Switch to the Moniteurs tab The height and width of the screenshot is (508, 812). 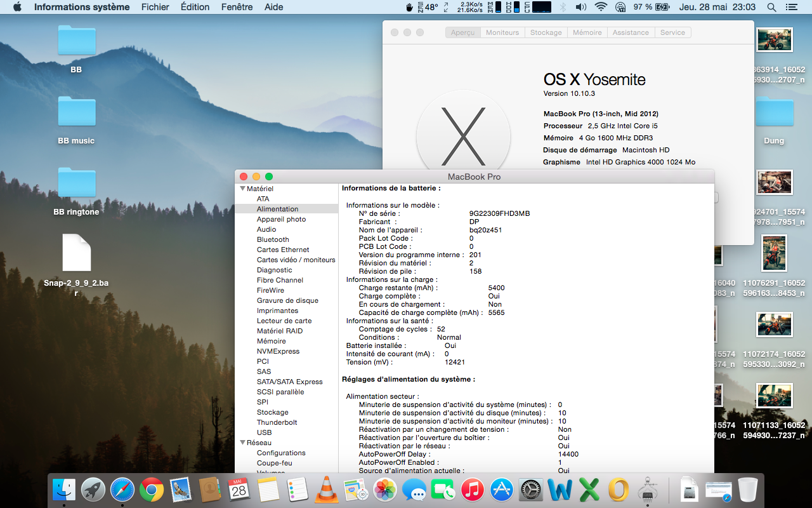[502, 32]
